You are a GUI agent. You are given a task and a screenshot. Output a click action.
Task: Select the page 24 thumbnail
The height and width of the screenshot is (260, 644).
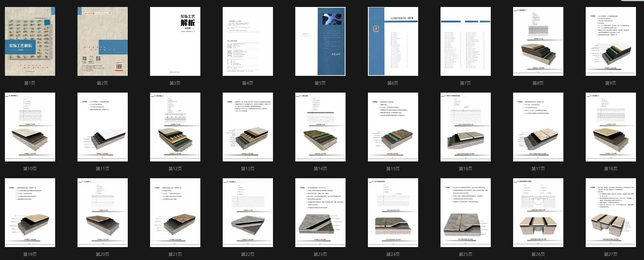click(393, 212)
